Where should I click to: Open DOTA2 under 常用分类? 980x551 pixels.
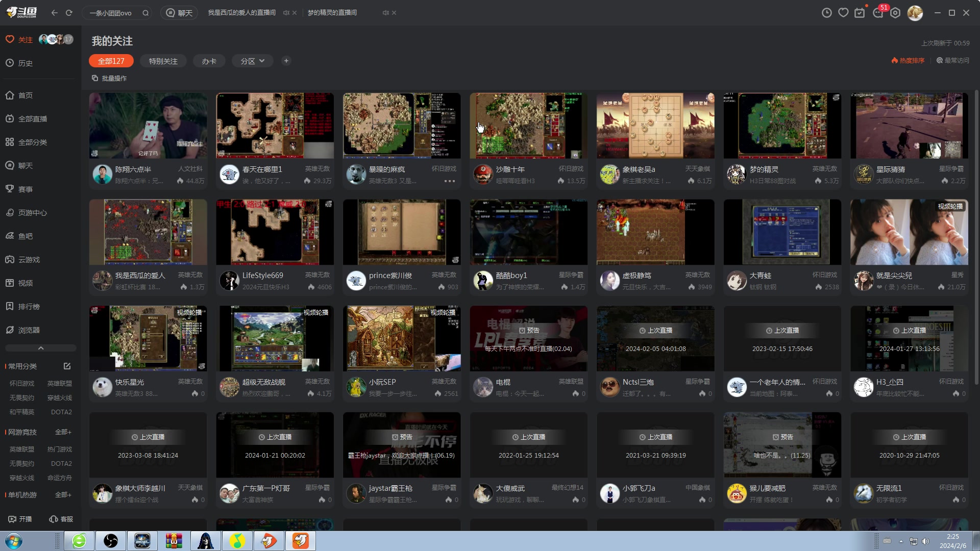click(x=61, y=412)
